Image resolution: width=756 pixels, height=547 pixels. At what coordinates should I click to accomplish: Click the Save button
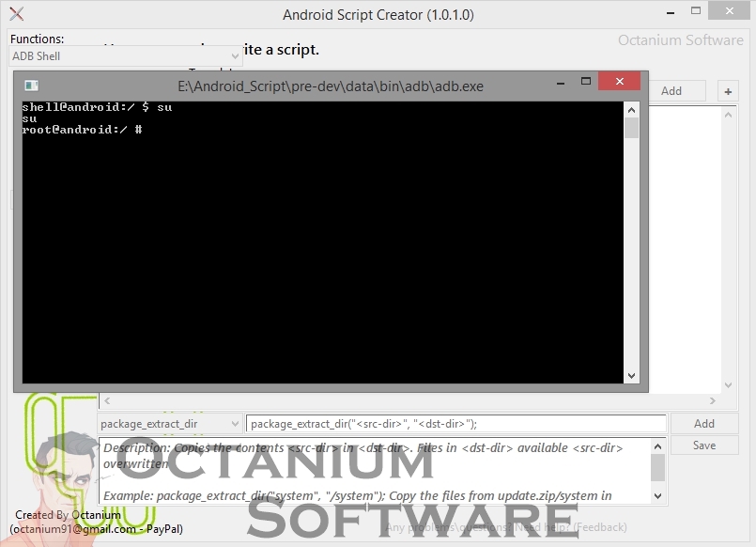point(704,445)
